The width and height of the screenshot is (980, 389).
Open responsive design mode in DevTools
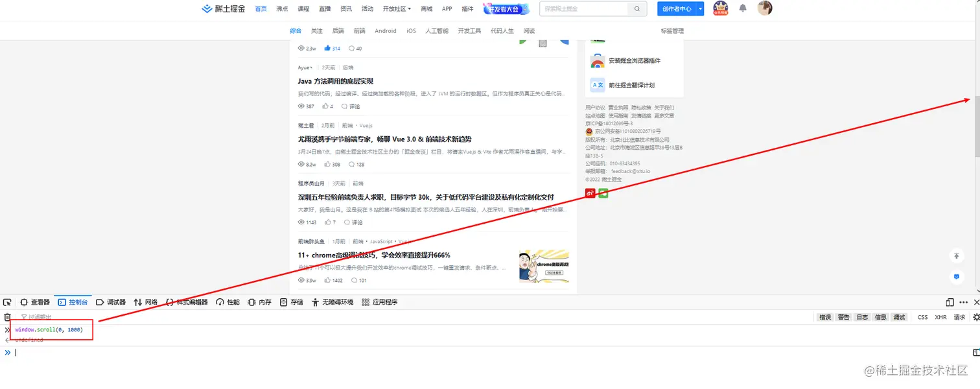(x=949, y=301)
